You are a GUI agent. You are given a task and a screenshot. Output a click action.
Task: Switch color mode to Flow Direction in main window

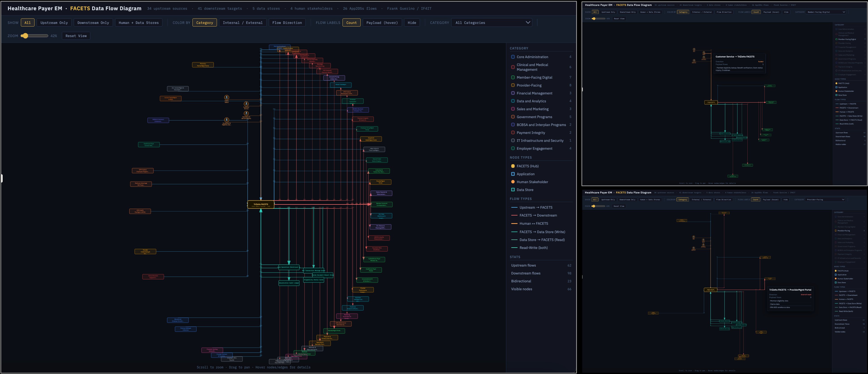[x=287, y=23]
